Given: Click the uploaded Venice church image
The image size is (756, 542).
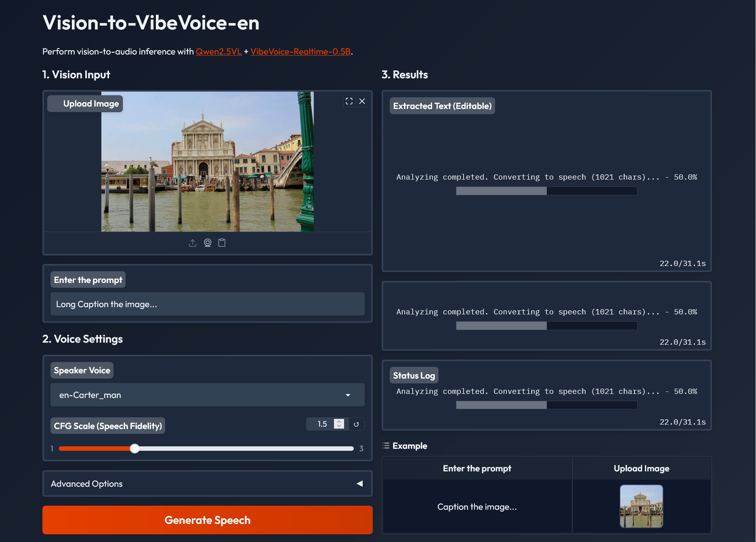Looking at the screenshot, I should [x=207, y=161].
